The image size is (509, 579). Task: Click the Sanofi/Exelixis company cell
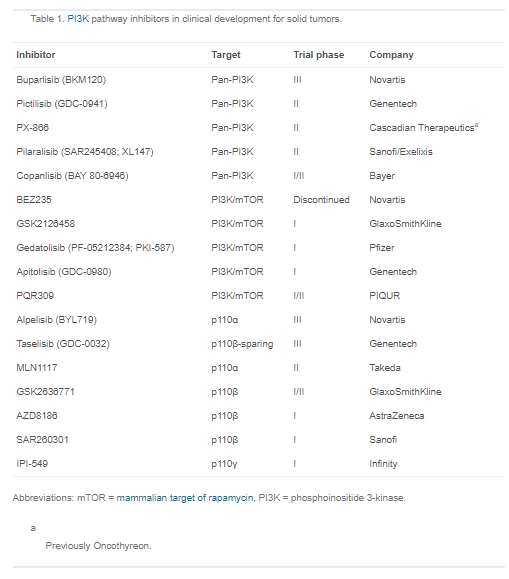(x=401, y=152)
